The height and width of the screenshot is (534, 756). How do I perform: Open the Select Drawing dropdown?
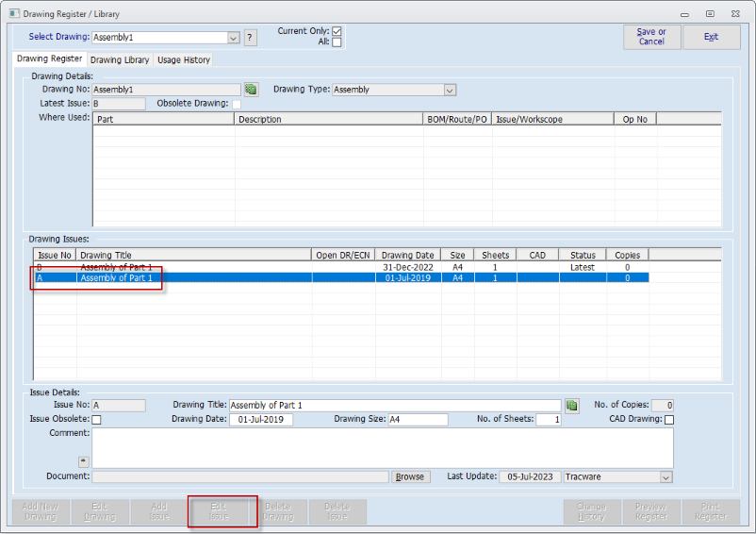(234, 38)
